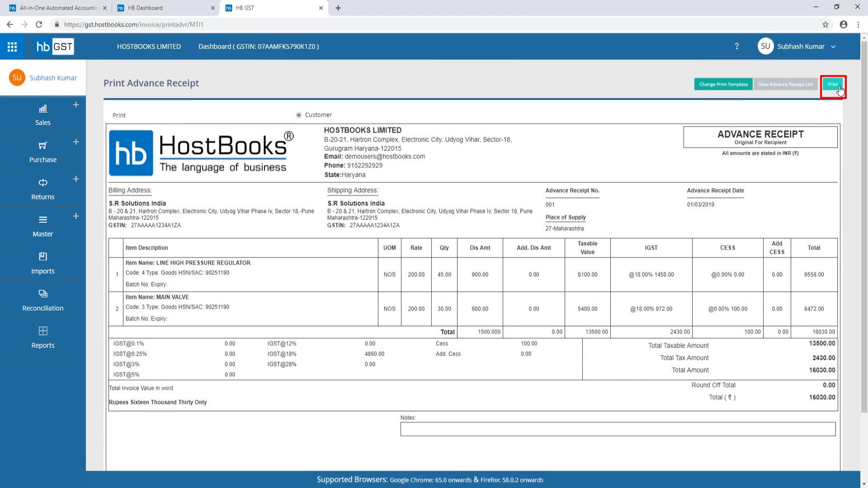Open the Chrome three-dot menu

coord(858,24)
